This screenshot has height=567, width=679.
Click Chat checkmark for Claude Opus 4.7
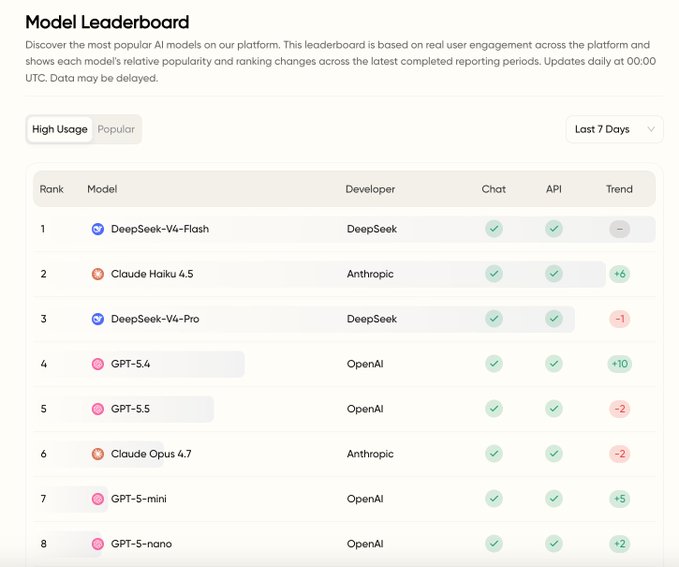[x=494, y=454]
